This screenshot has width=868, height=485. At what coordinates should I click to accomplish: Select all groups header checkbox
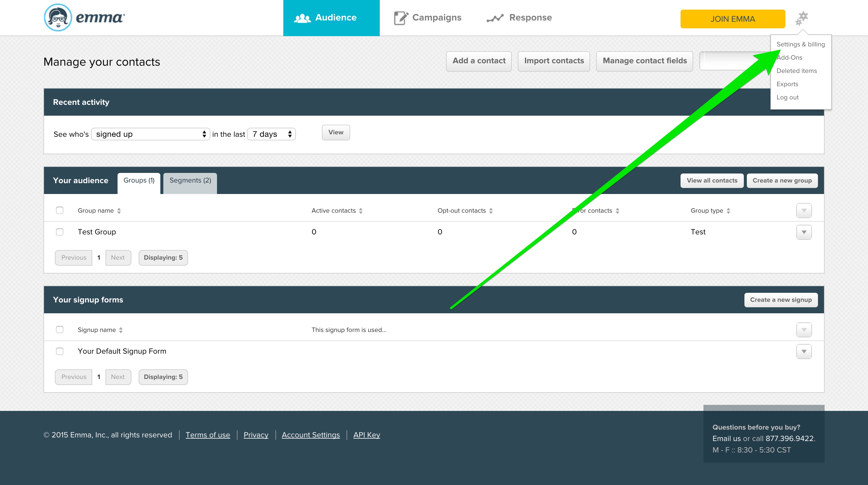pos(60,211)
